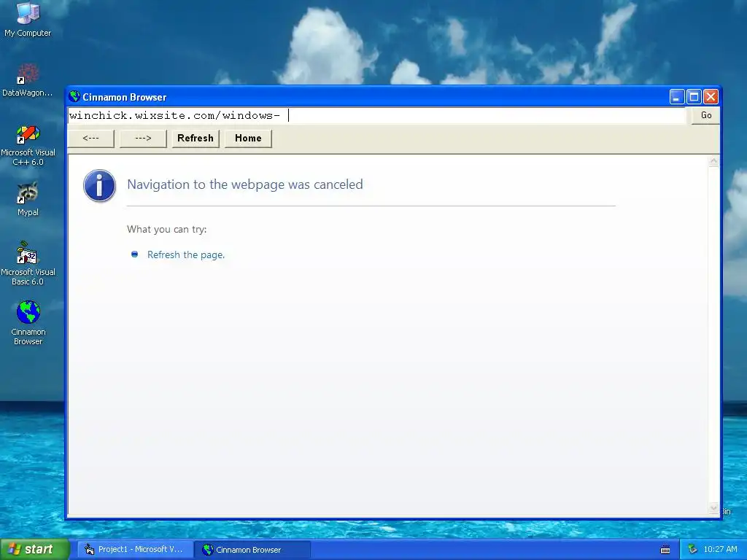This screenshot has height=560, width=747.
Task: Click the network tray icon beside the clock
Action: coord(692,550)
